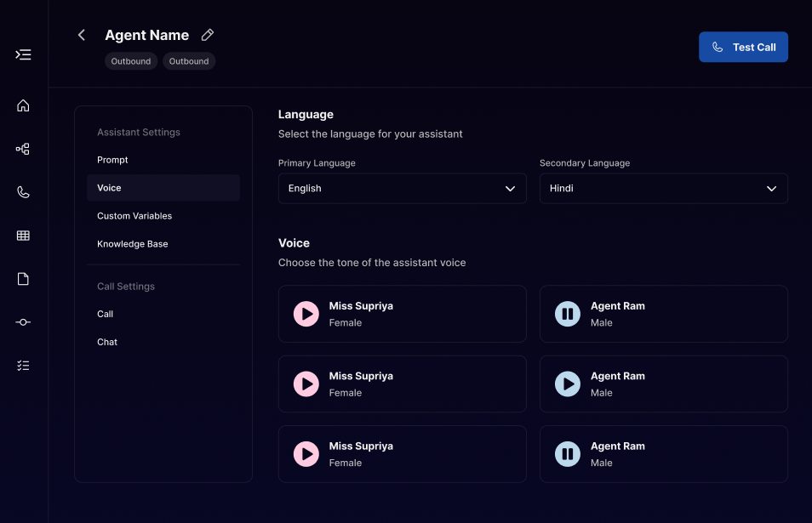Open Chat under Call Settings
This screenshot has height=523, width=812.
pyautogui.click(x=107, y=342)
